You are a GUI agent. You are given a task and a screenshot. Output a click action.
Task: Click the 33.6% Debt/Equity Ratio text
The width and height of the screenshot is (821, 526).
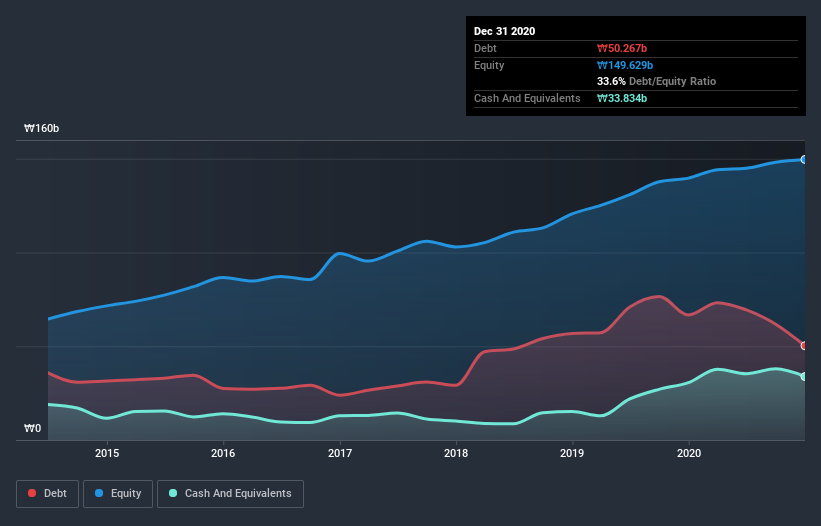tap(657, 81)
